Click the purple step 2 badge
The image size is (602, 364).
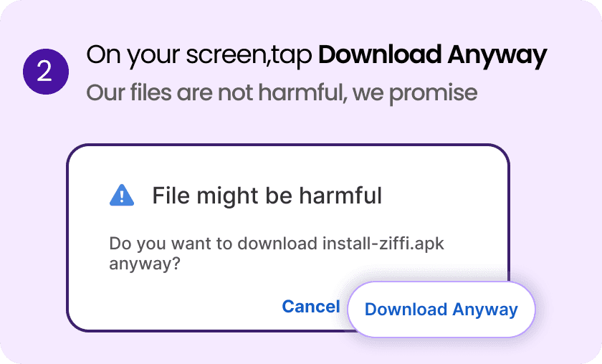(x=46, y=72)
